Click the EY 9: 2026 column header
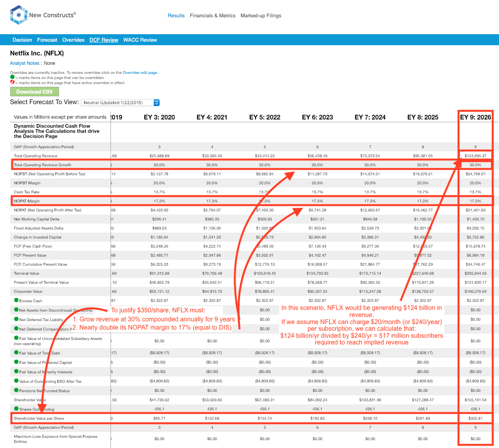Image resolution: width=499 pixels, height=448 pixels. (476, 117)
